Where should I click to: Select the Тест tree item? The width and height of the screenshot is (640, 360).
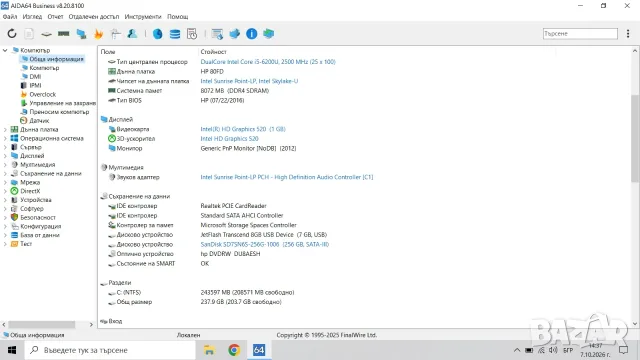26,244
